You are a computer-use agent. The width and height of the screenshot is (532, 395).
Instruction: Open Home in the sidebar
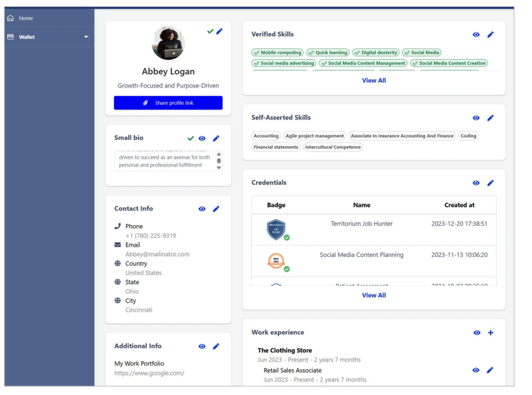(26, 18)
